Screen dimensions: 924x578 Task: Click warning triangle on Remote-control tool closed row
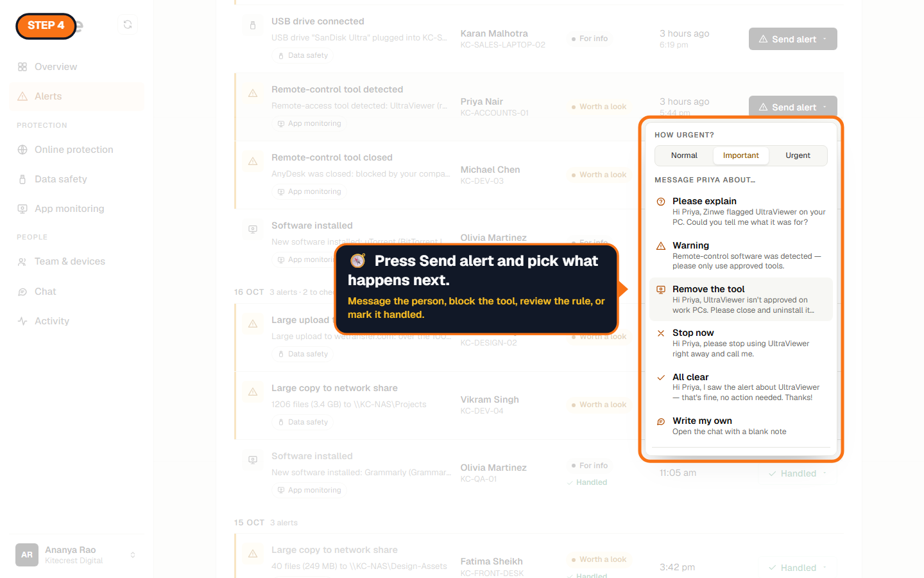click(x=253, y=161)
